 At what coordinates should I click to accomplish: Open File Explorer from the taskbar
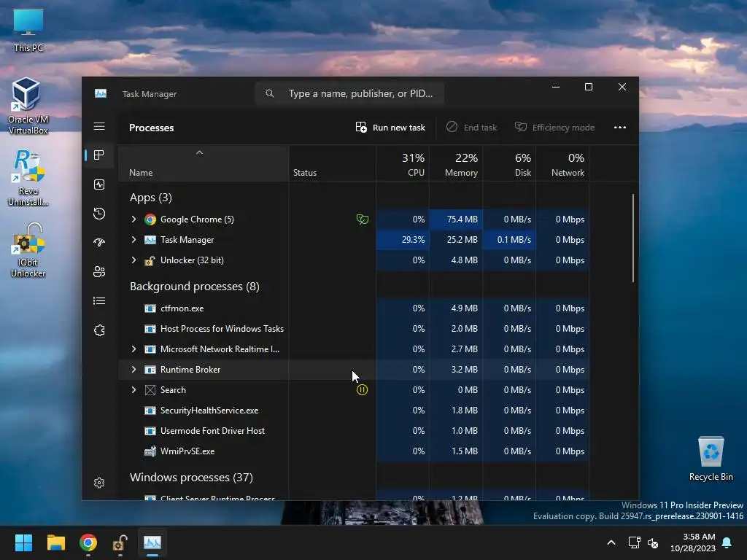click(x=55, y=542)
